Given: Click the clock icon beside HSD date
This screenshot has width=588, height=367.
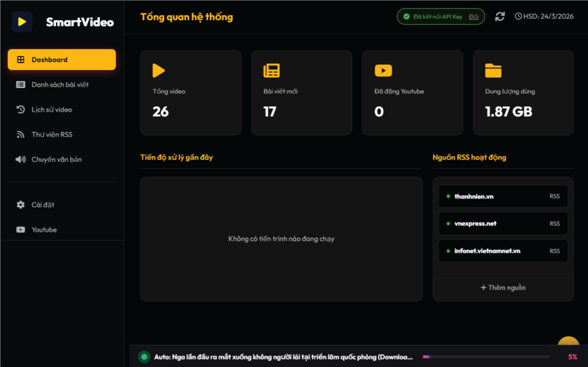Looking at the screenshot, I should (x=518, y=16).
